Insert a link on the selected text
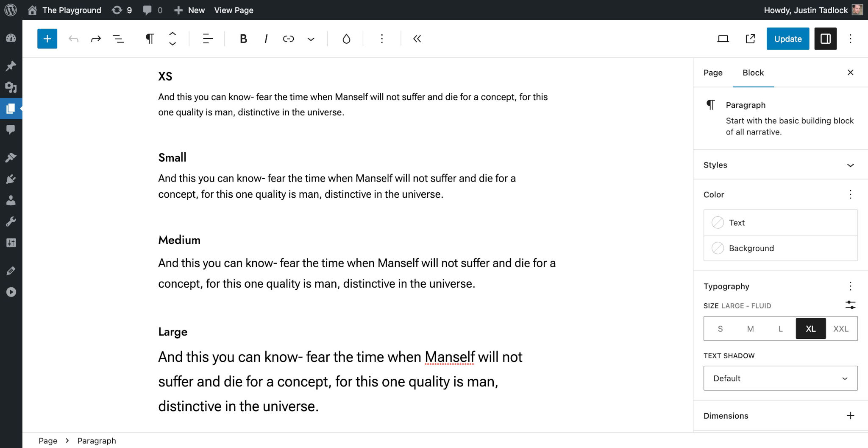868x448 pixels. (288, 39)
